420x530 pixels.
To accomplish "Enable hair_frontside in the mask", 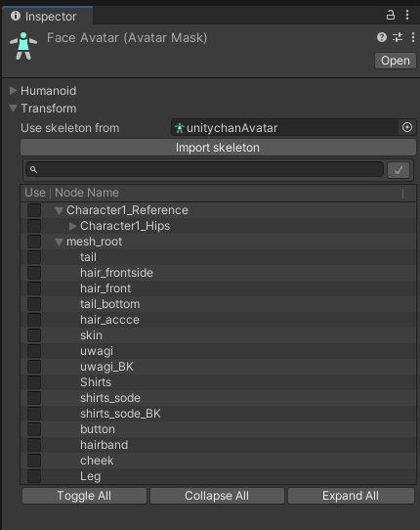I will pyautogui.click(x=34, y=273).
